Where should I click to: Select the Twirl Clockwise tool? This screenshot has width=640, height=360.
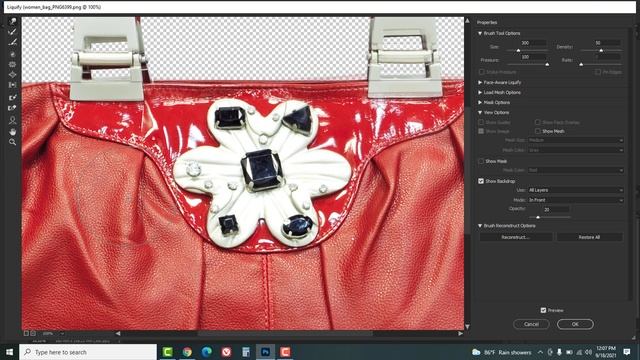(13, 54)
